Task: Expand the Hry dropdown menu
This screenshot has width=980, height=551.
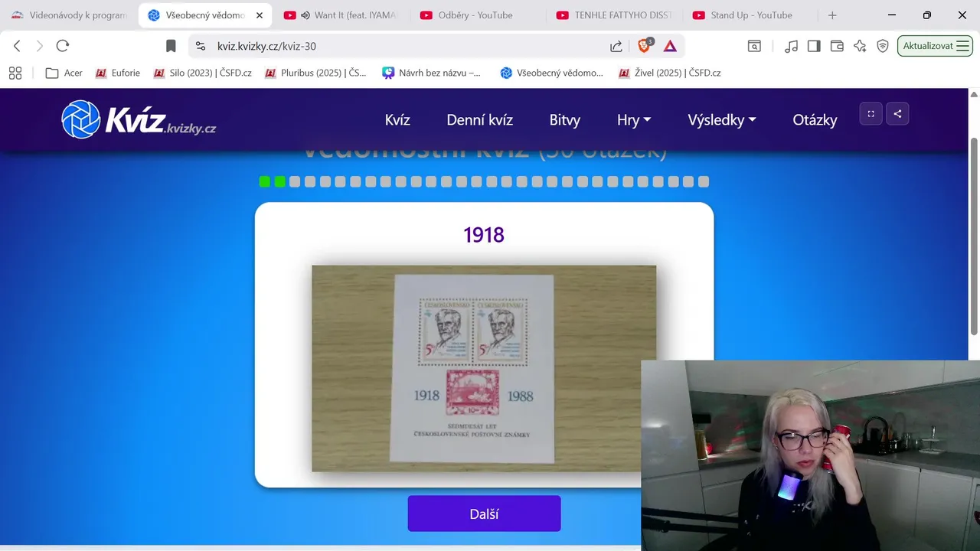Action: coord(634,119)
